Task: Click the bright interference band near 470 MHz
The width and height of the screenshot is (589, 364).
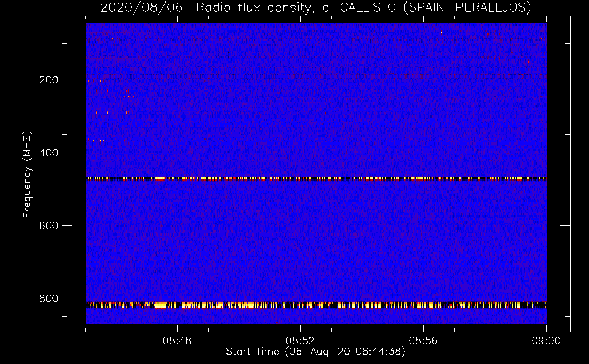Action: (316, 179)
